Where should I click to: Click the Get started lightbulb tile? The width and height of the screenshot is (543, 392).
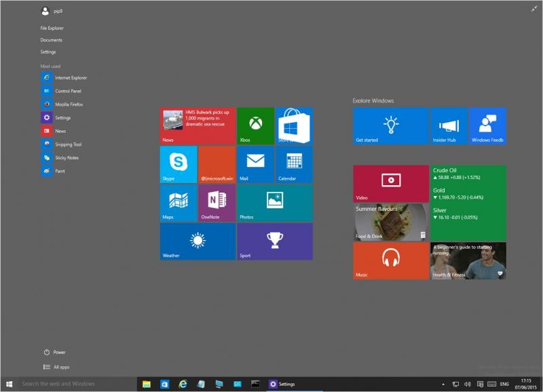pyautogui.click(x=390, y=125)
